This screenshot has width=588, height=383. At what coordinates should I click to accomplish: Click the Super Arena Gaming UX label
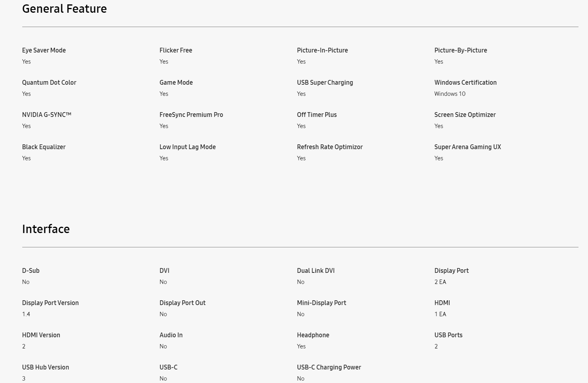[468, 147]
